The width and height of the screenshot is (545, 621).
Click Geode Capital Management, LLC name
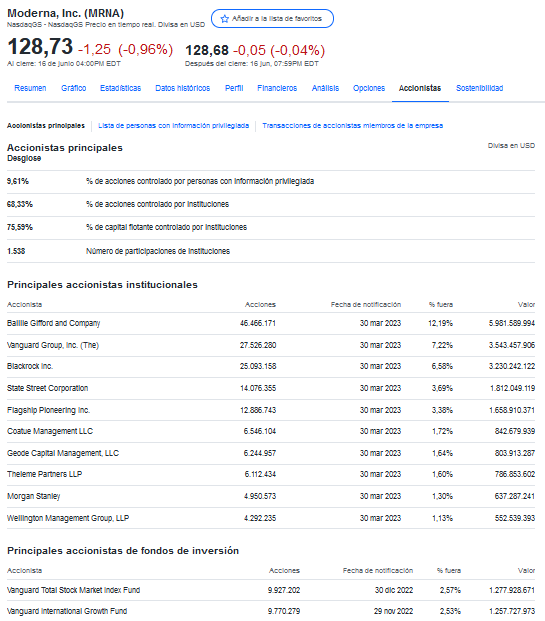[x=63, y=453]
